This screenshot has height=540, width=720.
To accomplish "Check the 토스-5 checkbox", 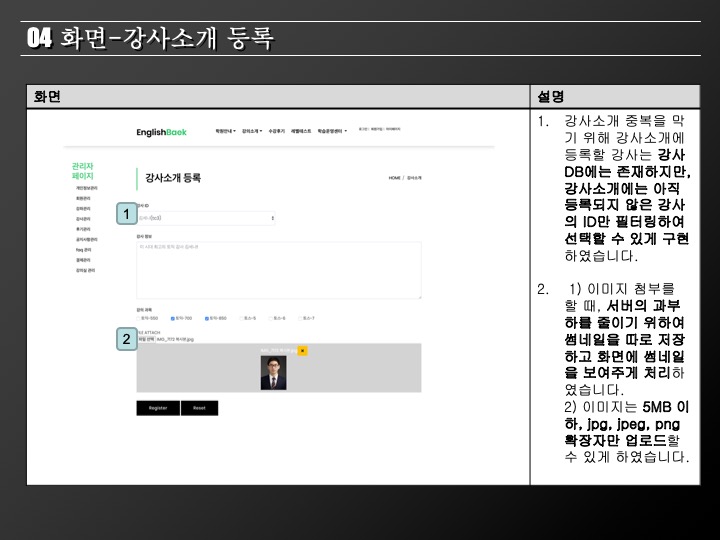I will (x=241, y=318).
